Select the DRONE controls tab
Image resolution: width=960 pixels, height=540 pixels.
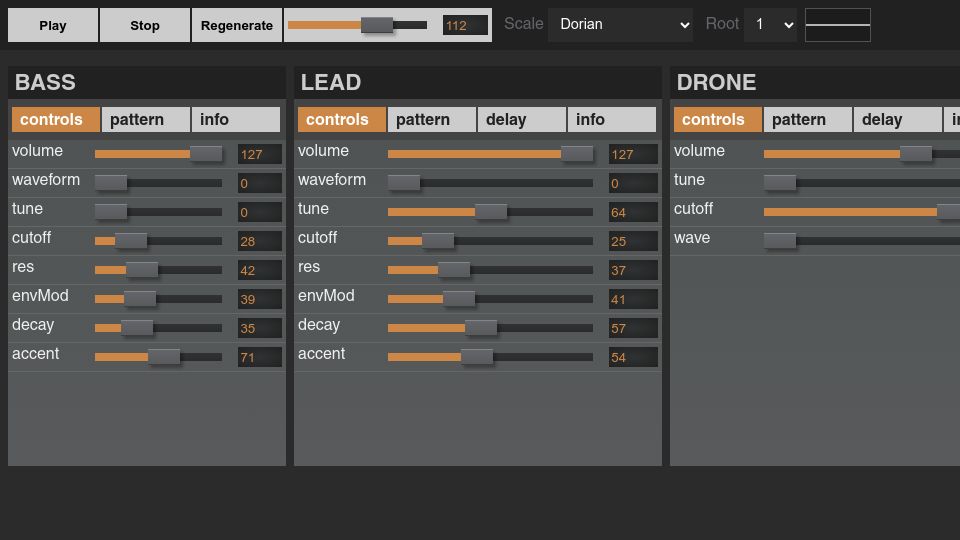(x=718, y=119)
